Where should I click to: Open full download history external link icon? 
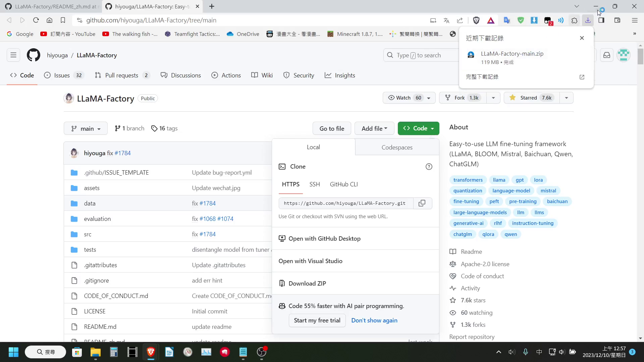pyautogui.click(x=582, y=77)
